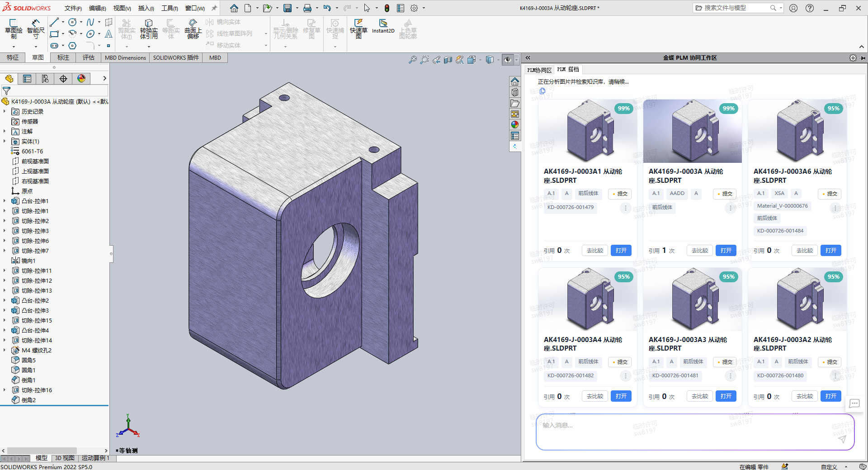Click the Save icon in the toolbar
Image resolution: width=868 pixels, height=470 pixels.
click(x=288, y=8)
